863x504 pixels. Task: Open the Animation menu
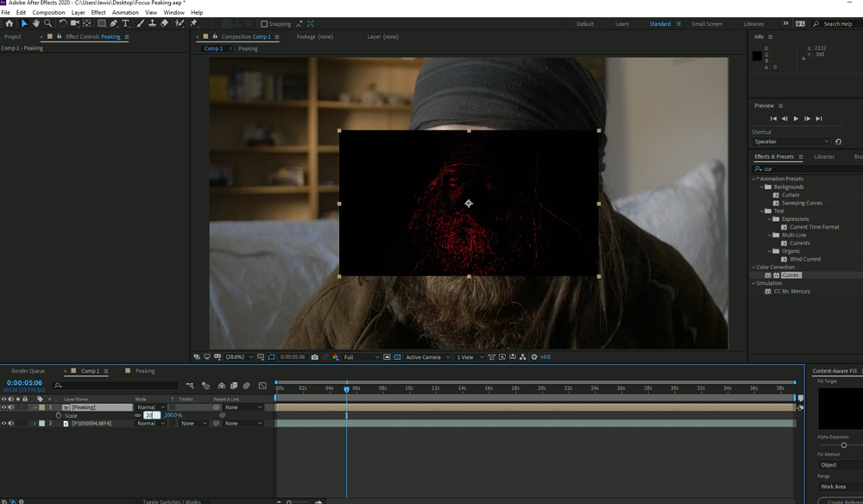(x=125, y=12)
